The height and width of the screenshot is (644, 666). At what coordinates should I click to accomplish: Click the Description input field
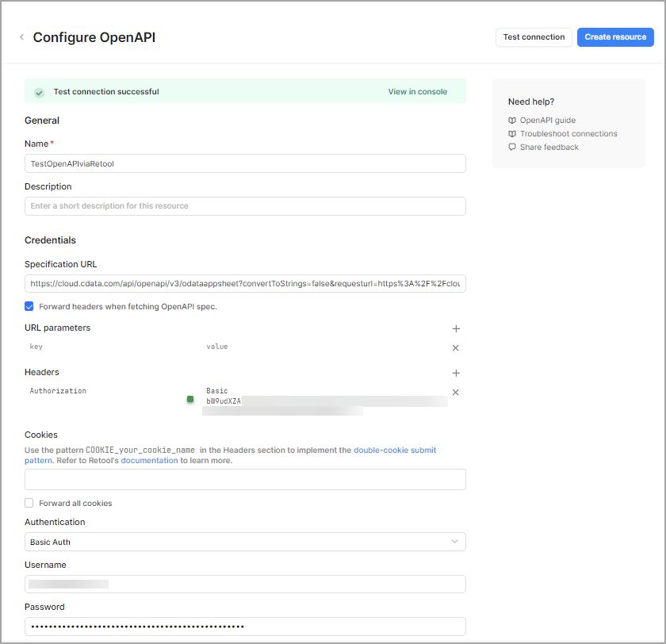coord(245,206)
